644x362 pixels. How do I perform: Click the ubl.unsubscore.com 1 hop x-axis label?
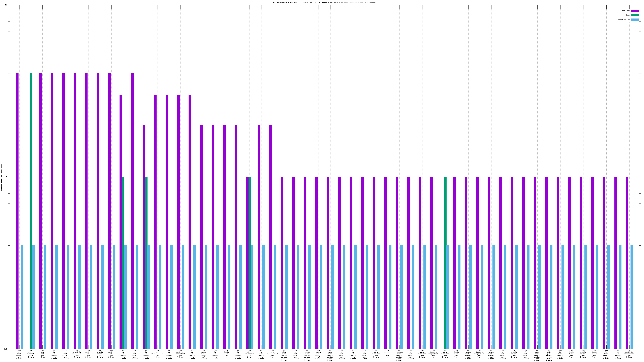[x=250, y=354]
